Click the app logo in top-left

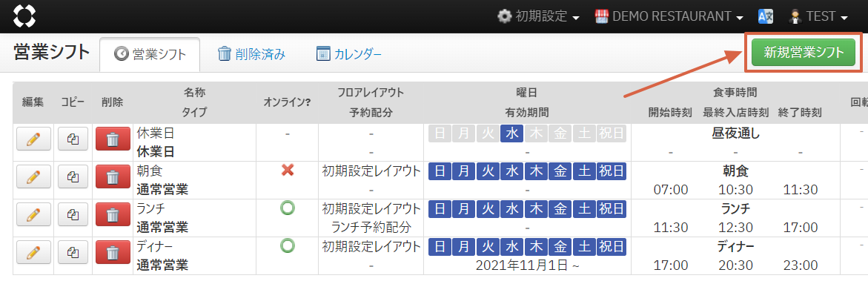pos(24,16)
